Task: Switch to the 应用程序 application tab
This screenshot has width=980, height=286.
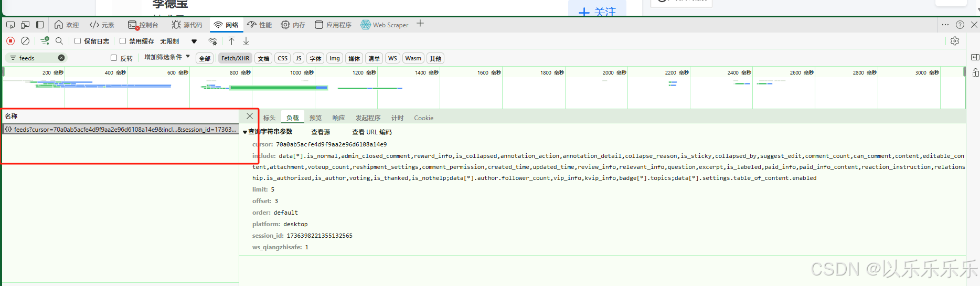Action: coord(333,25)
